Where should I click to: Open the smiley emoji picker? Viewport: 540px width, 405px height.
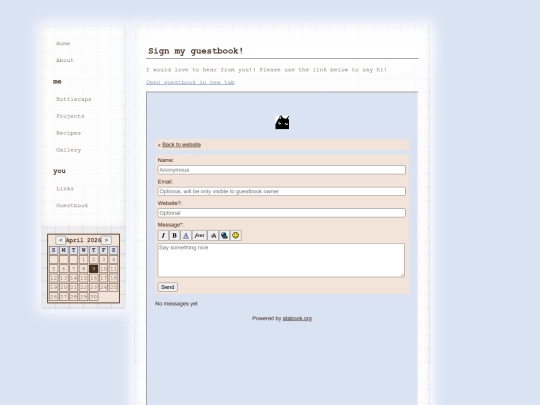tap(236, 236)
